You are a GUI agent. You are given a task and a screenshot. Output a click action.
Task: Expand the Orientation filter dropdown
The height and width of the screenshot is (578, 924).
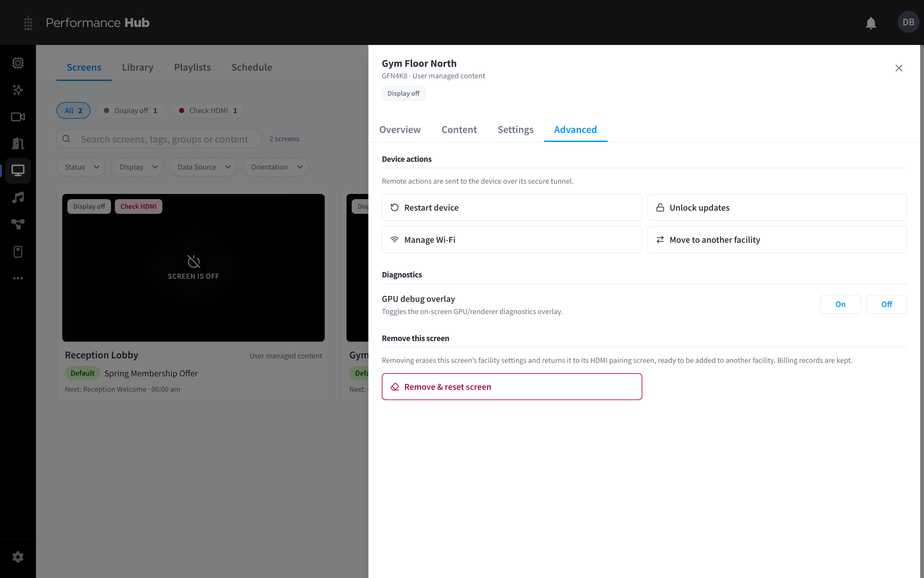[x=276, y=167]
